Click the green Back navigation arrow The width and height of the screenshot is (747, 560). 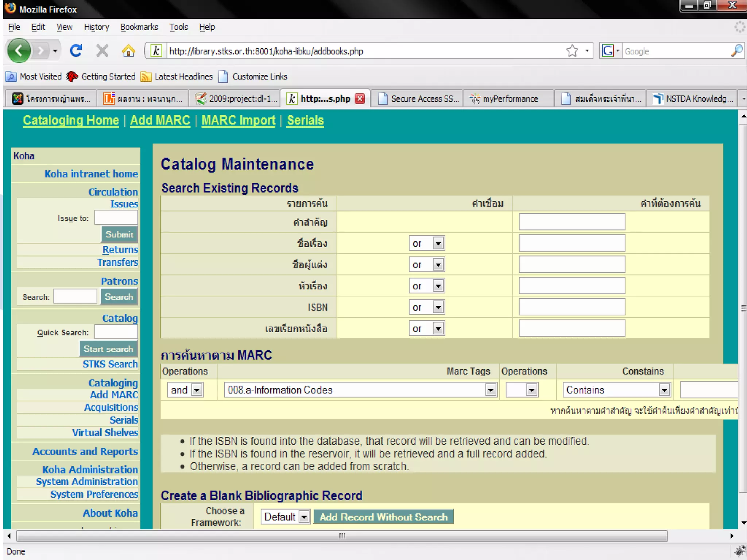[x=19, y=51]
